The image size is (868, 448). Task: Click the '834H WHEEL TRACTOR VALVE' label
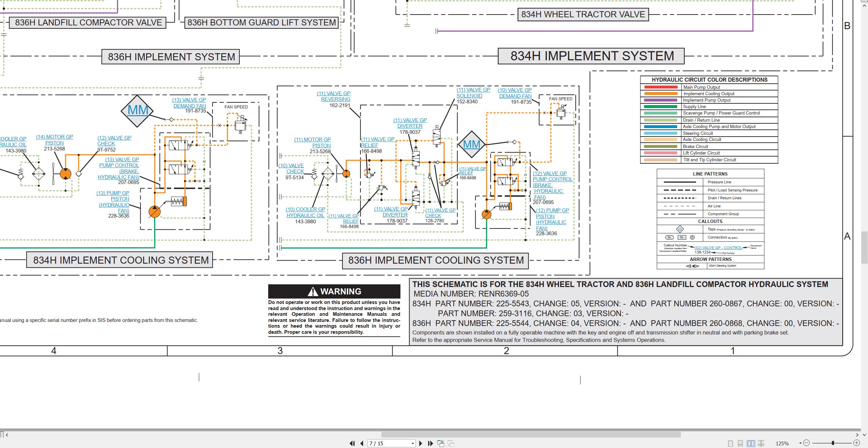point(583,15)
